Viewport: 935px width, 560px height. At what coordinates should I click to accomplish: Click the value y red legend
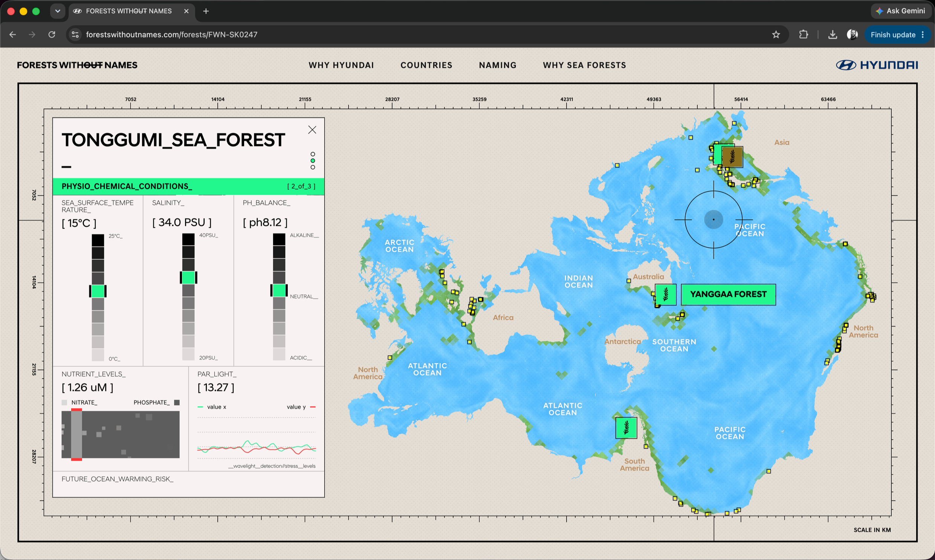(301, 407)
